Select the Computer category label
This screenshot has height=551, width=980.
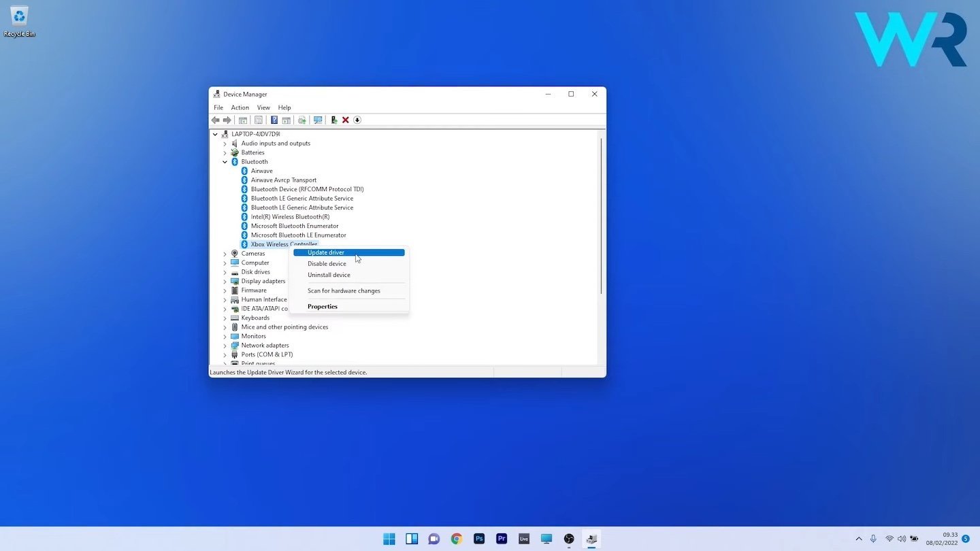pyautogui.click(x=255, y=263)
